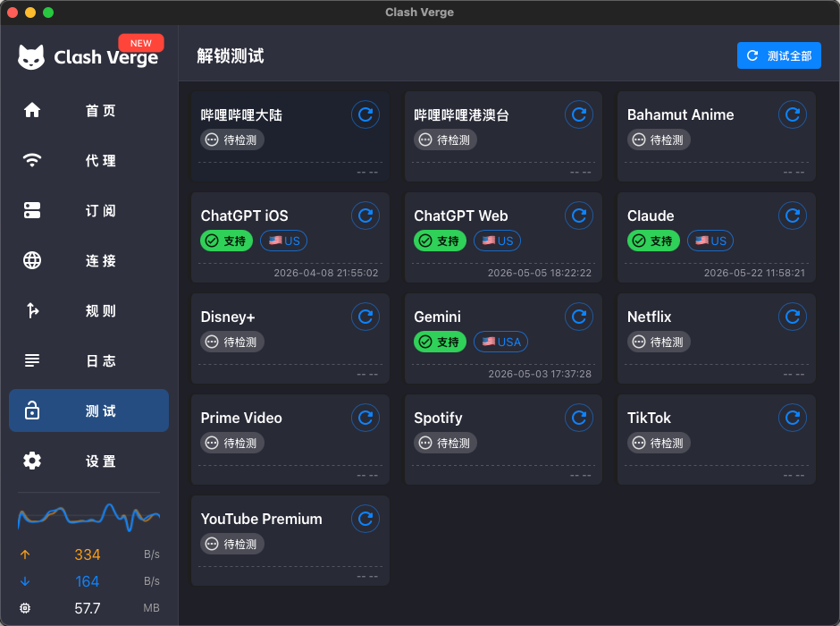Click timestamp 2026-05-22 11:58:21
This screenshot has height=626, width=840.
754,273
